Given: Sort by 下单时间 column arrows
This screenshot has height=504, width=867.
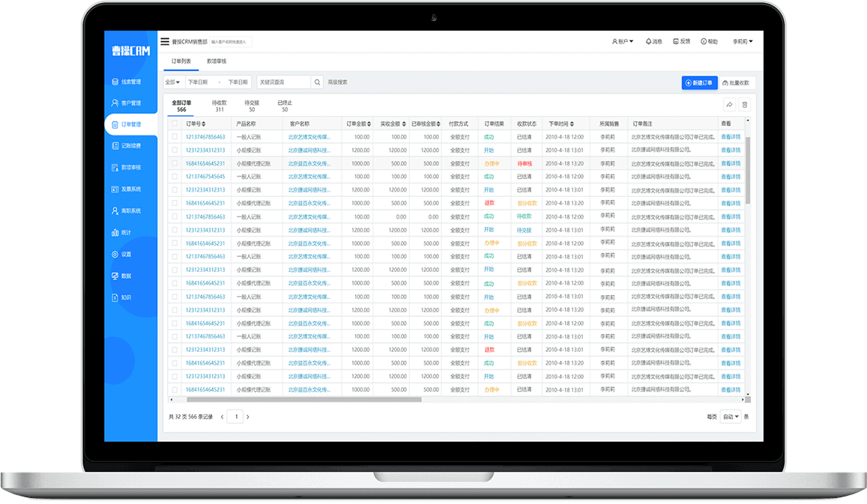Looking at the screenshot, I should click(572, 124).
